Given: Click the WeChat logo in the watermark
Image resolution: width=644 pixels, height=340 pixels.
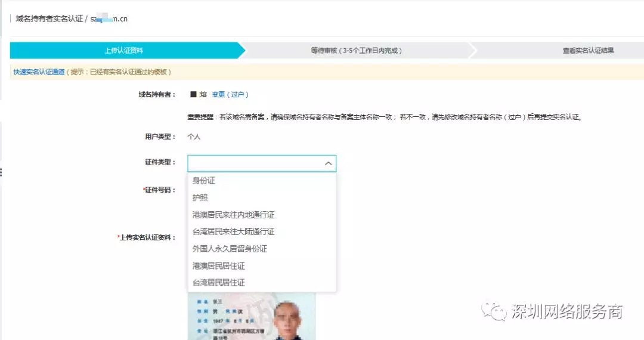Looking at the screenshot, I should click(494, 310).
